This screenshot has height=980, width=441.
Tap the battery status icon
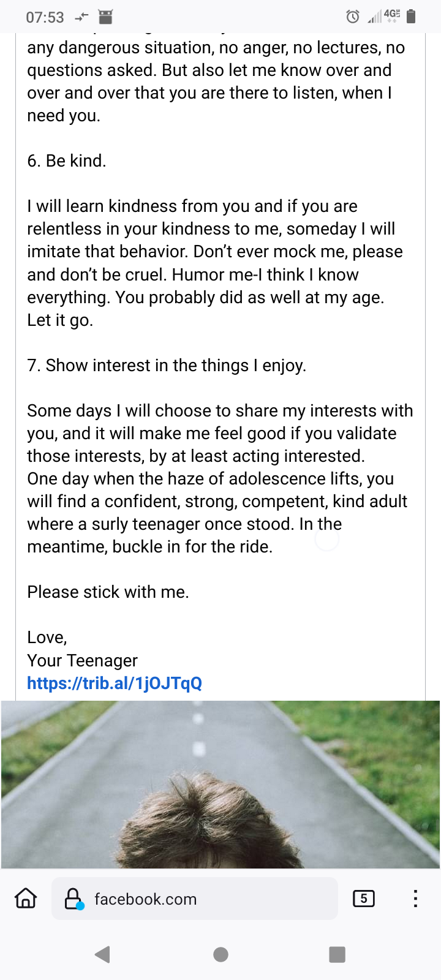tap(411, 17)
